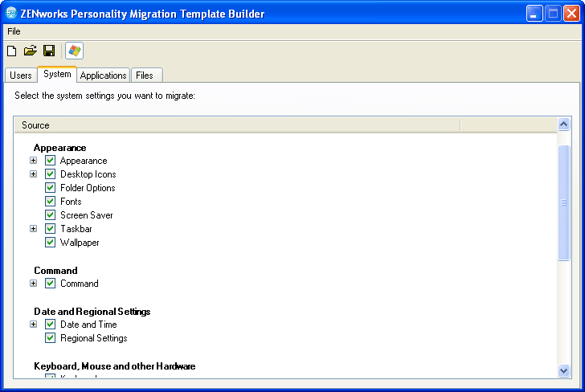Expand the Command node
The image size is (585, 392).
pos(34,284)
